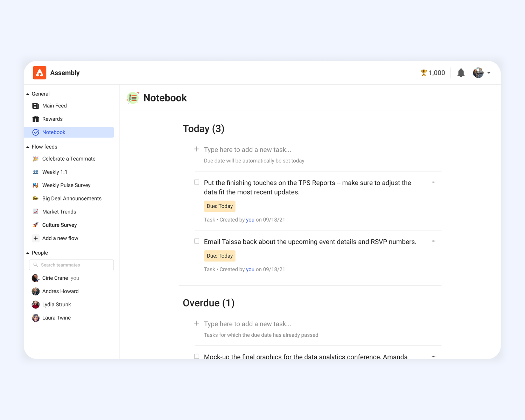Screen dimensions: 525x420
Task: Select the trophy points icon
Action: click(423, 72)
